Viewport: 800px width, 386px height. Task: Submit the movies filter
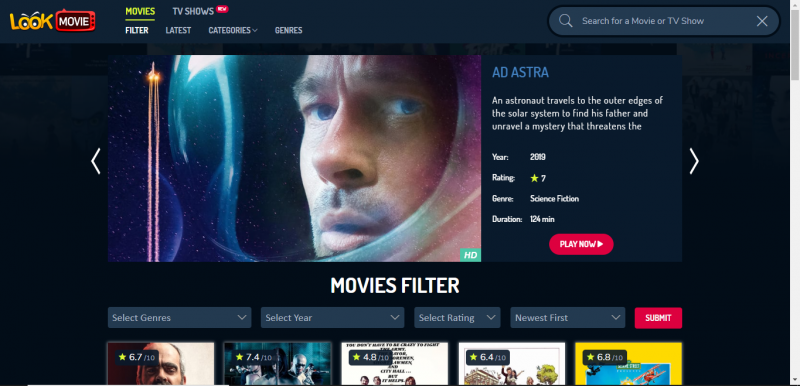tap(658, 318)
